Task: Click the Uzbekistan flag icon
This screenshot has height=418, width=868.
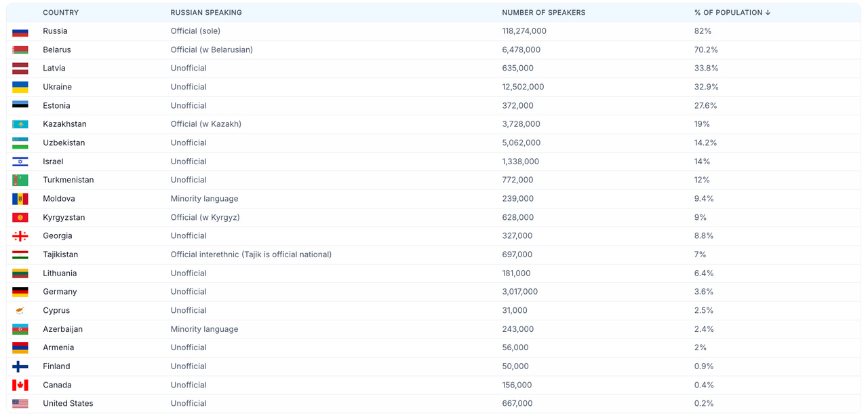Action: click(x=20, y=143)
